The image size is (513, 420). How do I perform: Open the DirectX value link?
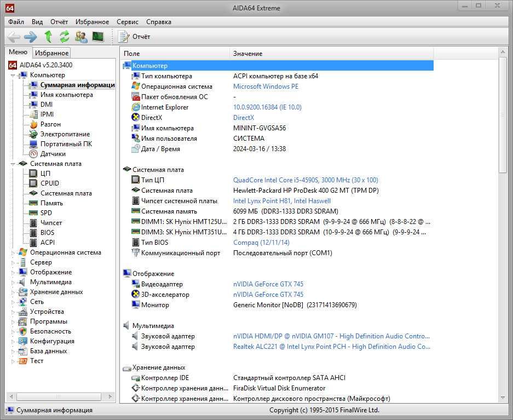click(x=244, y=118)
